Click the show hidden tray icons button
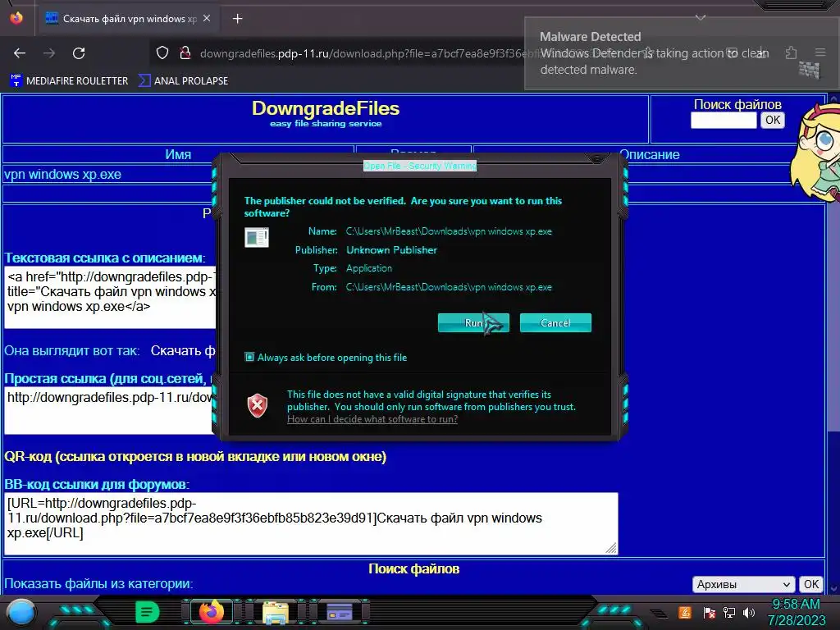This screenshot has width=840, height=630. pyautogui.click(x=659, y=613)
